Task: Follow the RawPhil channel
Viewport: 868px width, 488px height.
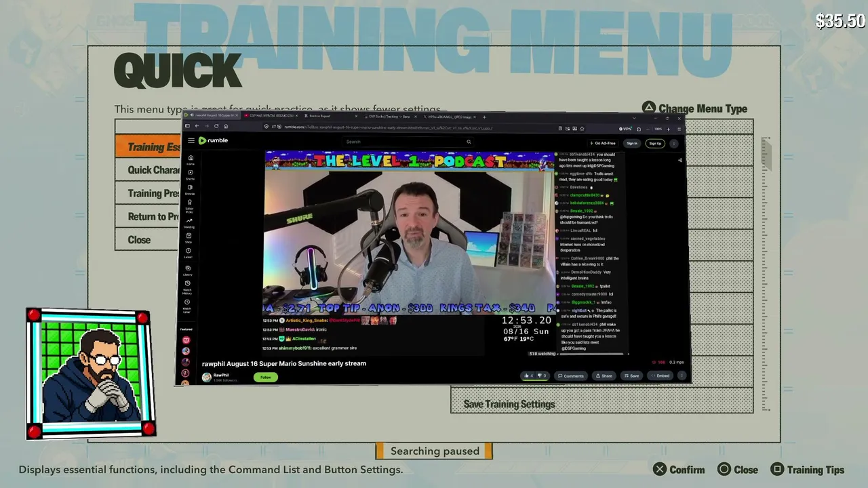Action: pyautogui.click(x=266, y=378)
